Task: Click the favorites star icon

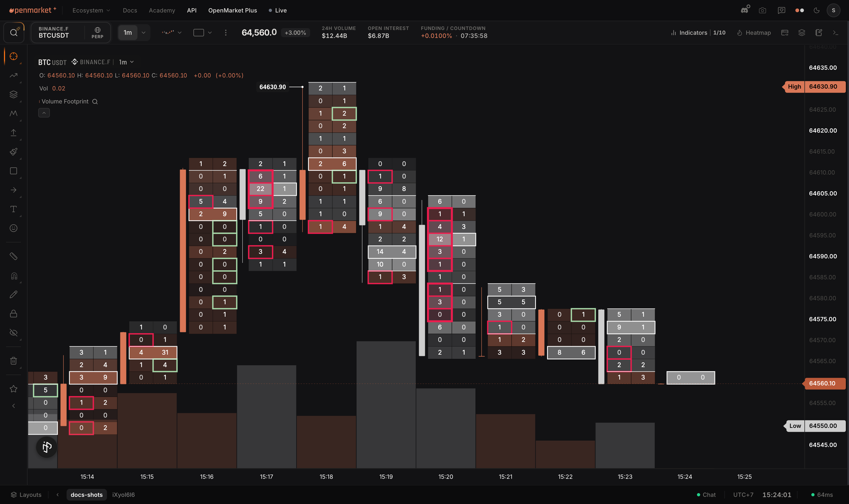Action: tap(14, 389)
